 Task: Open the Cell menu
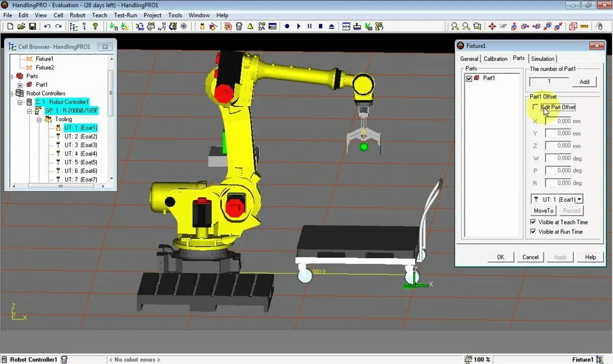tap(58, 15)
